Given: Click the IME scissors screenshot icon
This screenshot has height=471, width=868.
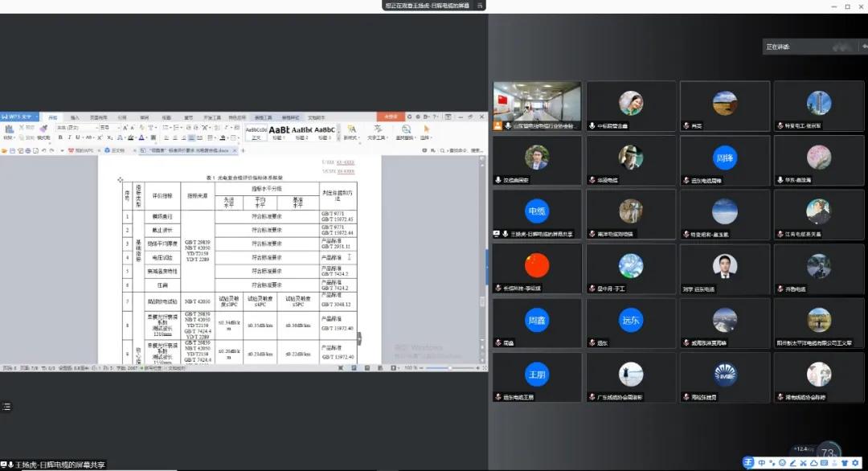Looking at the screenshot, I should 803,463.
